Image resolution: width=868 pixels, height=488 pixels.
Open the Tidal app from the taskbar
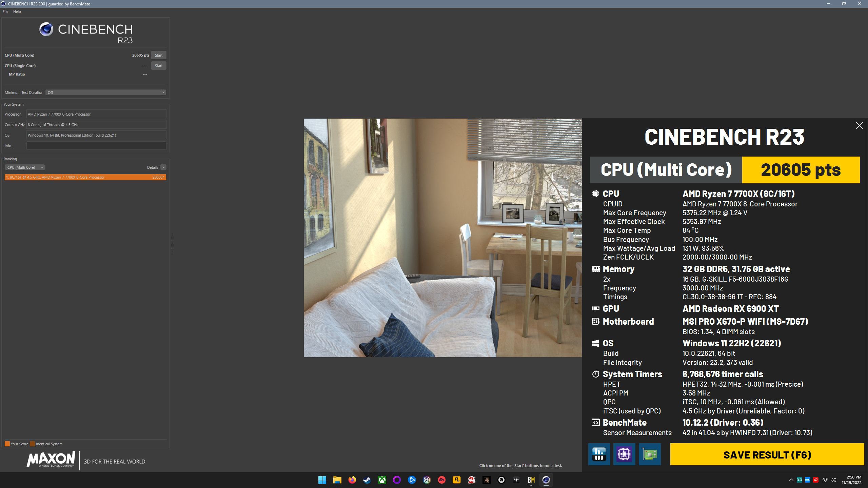(516, 480)
